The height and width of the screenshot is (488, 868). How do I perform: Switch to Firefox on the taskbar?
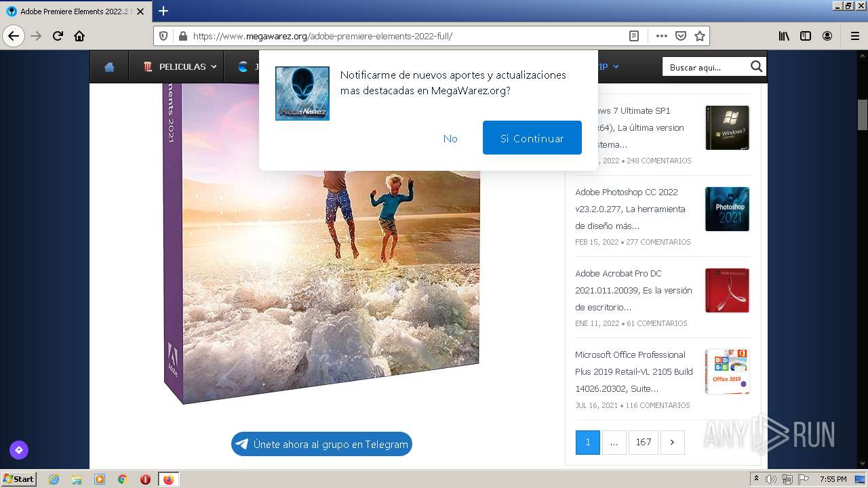point(168,479)
